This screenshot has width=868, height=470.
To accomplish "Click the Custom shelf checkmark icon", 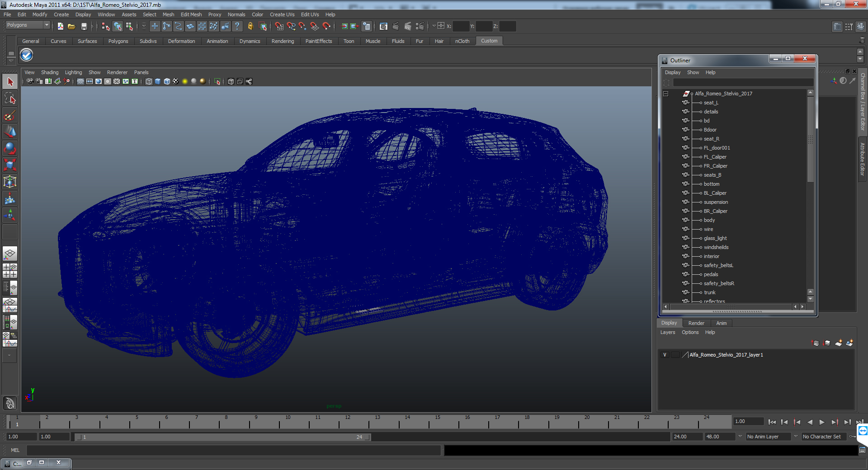I will (27, 55).
